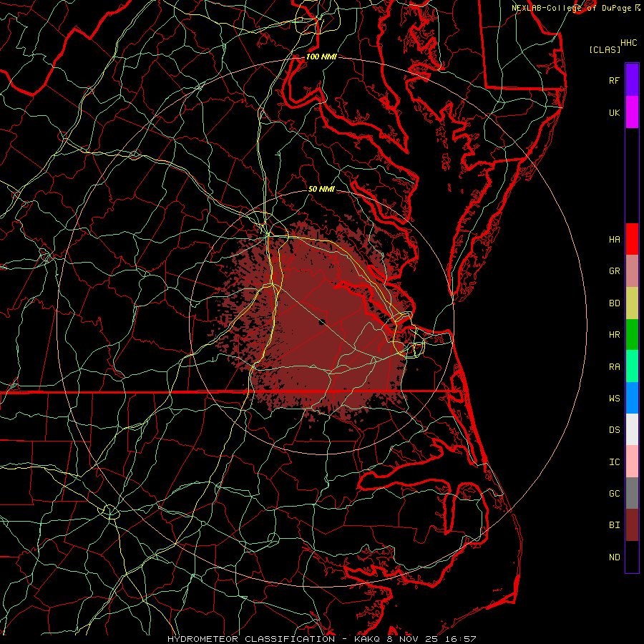Click the IC legend label
The height and width of the screenshot is (644, 644).
click(614, 462)
